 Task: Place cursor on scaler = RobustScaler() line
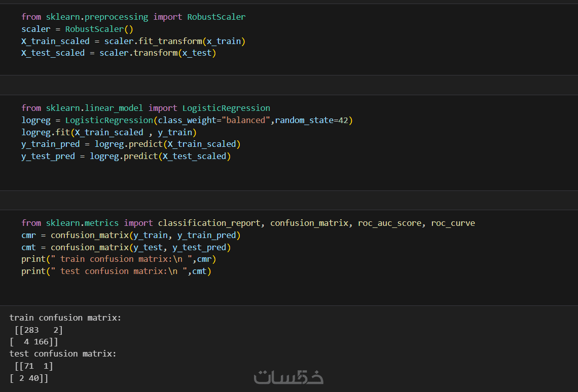click(77, 29)
